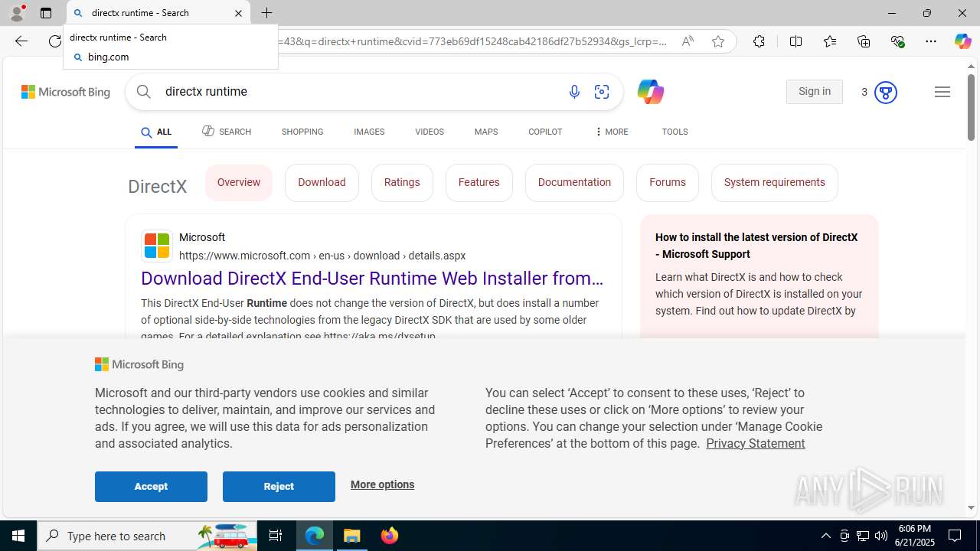The image size is (980, 551).
Task: Open visual search camera icon
Action: point(602,92)
